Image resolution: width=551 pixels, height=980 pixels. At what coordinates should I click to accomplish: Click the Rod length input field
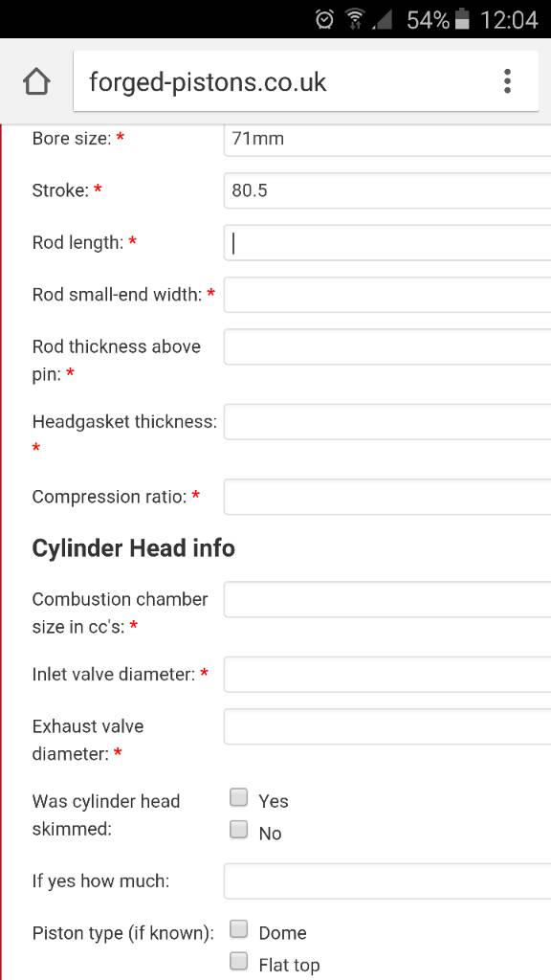(387, 242)
